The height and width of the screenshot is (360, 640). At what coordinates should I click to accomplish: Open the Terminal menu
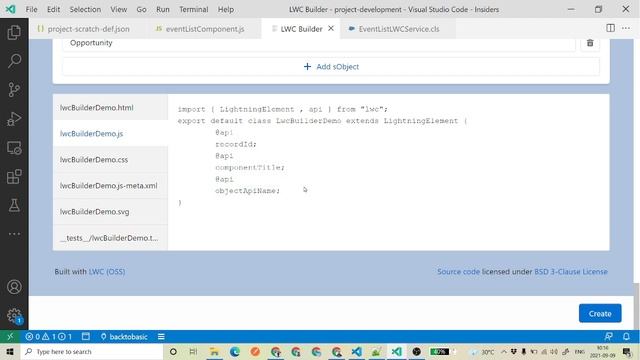(x=193, y=9)
